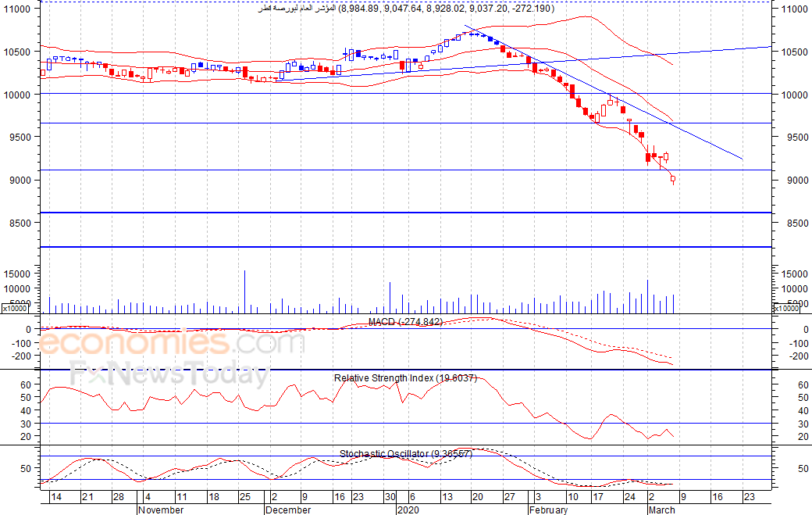Click date label 21 on time axis
The width and height of the screenshot is (812, 515).
87,497
